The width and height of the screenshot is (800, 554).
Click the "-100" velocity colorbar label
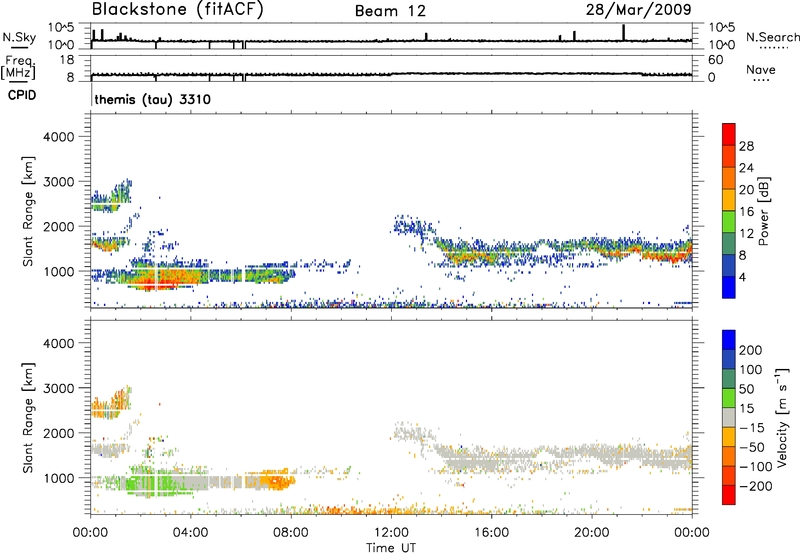[x=756, y=467]
